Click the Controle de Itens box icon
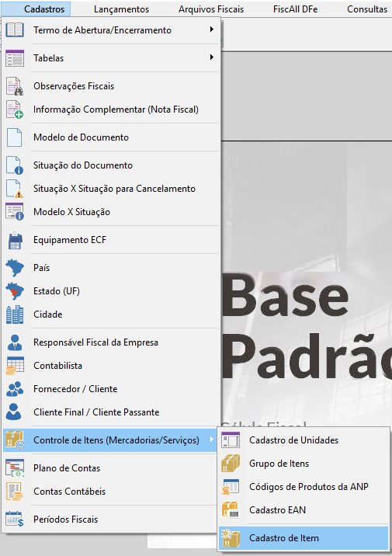 [15, 440]
